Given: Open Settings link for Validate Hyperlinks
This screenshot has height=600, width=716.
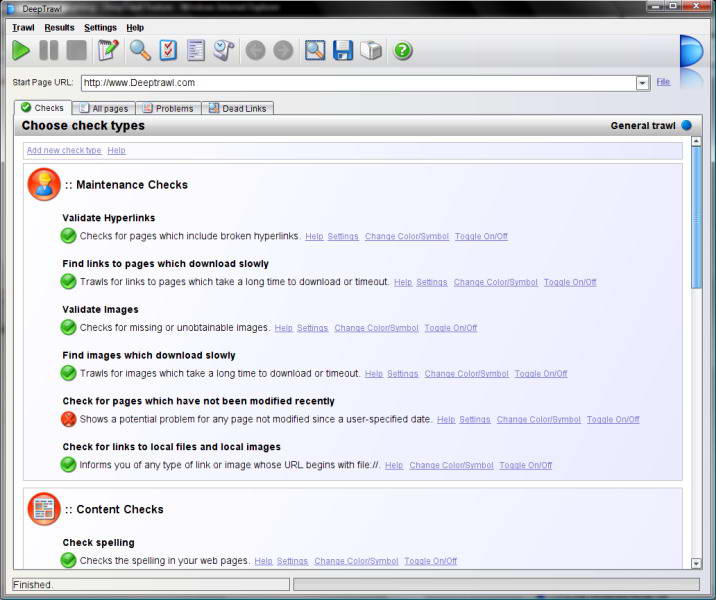Looking at the screenshot, I should (x=343, y=237).
